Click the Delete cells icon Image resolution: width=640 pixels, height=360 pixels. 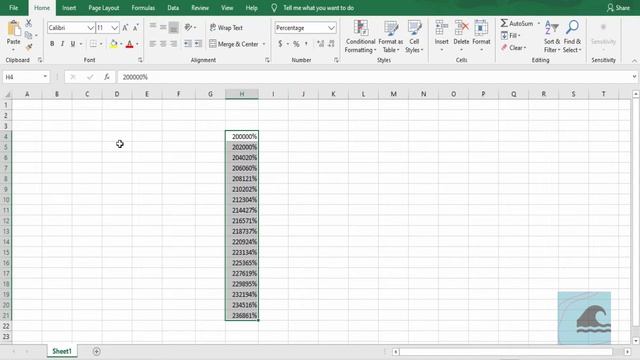tap(461, 28)
